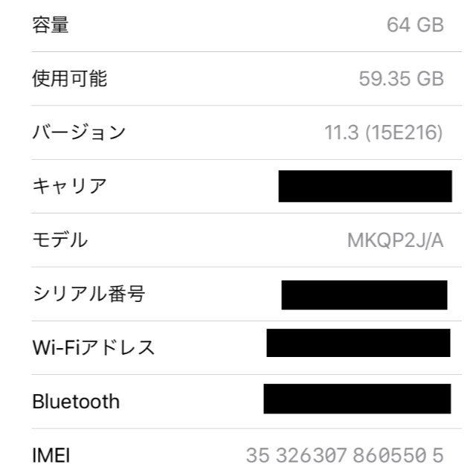Tap the redacted Bluetooth address value
The width and height of the screenshot is (476, 476).
[357, 399]
